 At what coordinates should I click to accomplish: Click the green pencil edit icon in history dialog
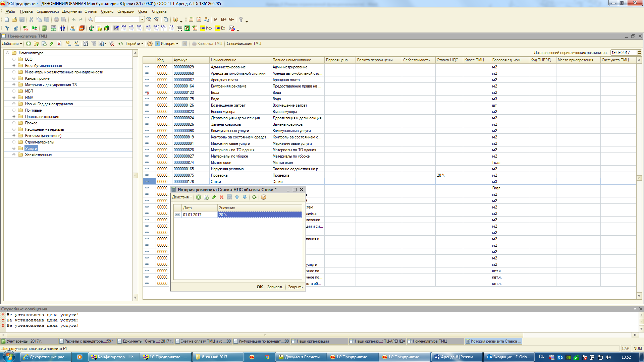click(x=214, y=197)
